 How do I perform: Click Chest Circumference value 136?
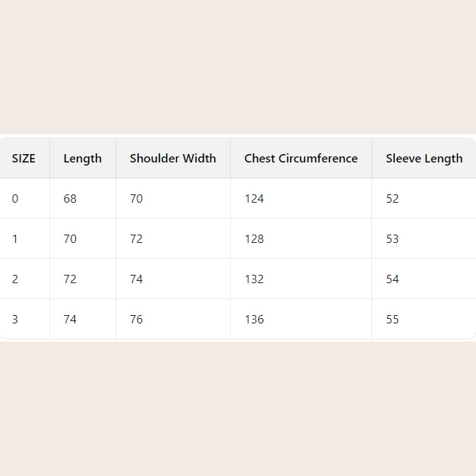click(x=254, y=320)
